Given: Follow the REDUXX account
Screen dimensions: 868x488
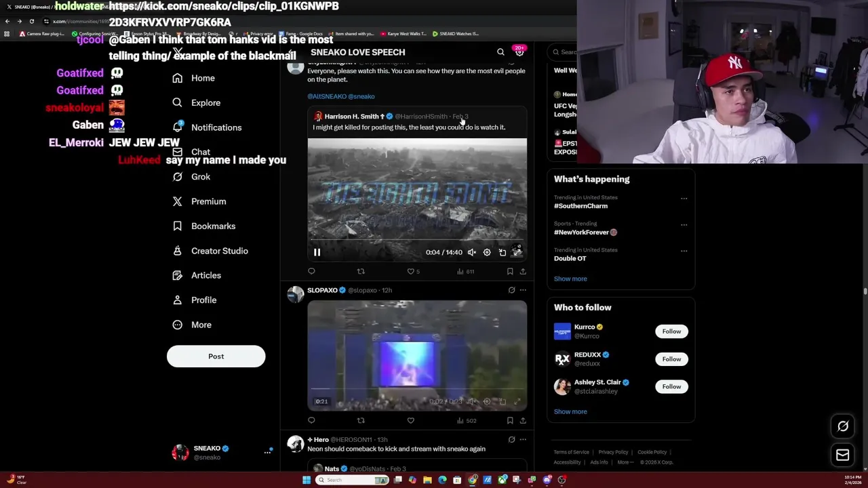Looking at the screenshot, I should (671, 359).
